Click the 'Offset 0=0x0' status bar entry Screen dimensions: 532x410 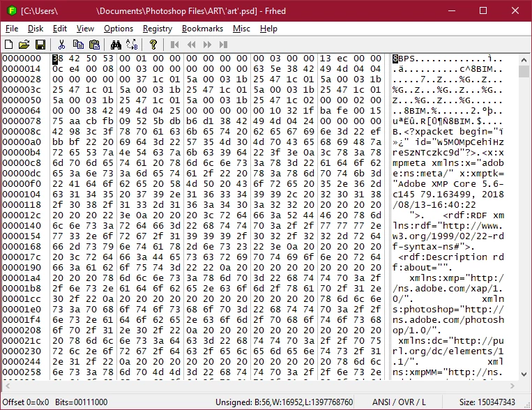tap(26, 402)
